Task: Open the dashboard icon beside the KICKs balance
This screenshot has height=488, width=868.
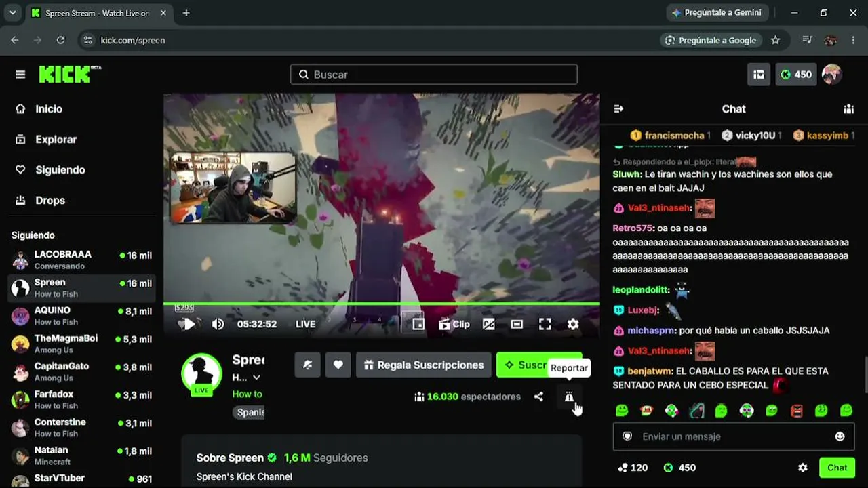Action: pyautogui.click(x=759, y=75)
